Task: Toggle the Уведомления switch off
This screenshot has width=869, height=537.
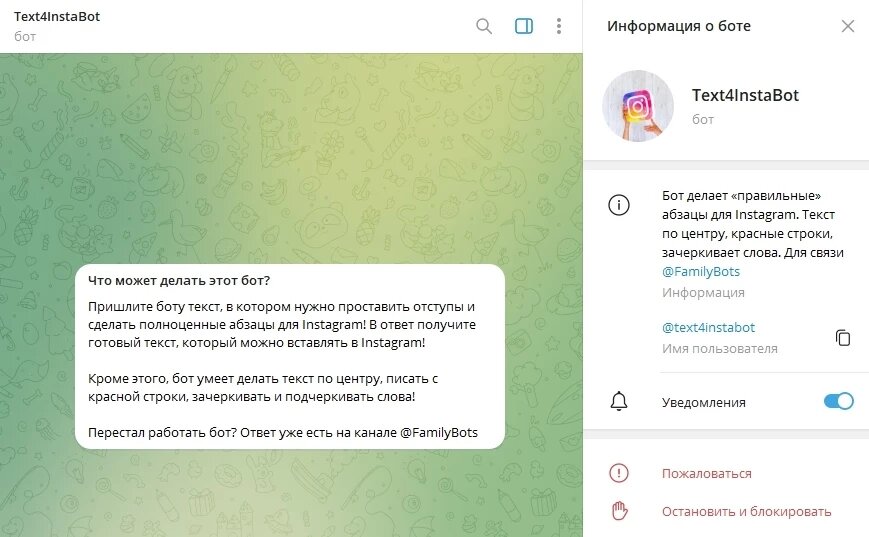Action: coord(839,401)
